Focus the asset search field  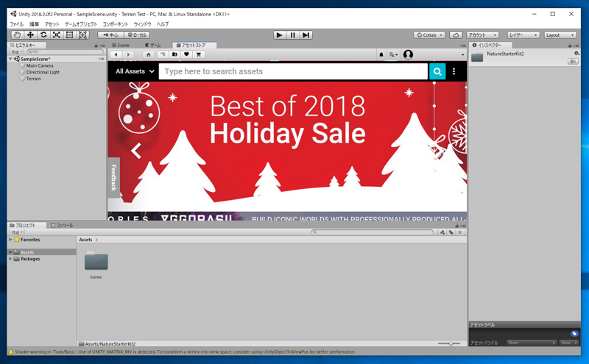[293, 71]
